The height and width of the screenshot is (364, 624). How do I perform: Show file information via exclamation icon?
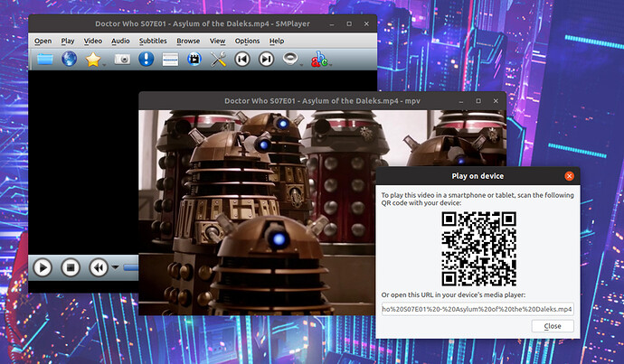pos(146,60)
